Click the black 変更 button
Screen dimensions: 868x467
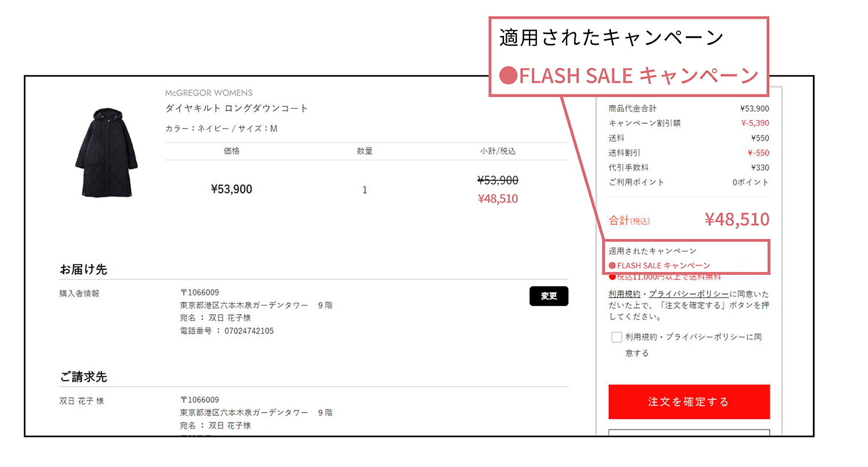pyautogui.click(x=549, y=296)
